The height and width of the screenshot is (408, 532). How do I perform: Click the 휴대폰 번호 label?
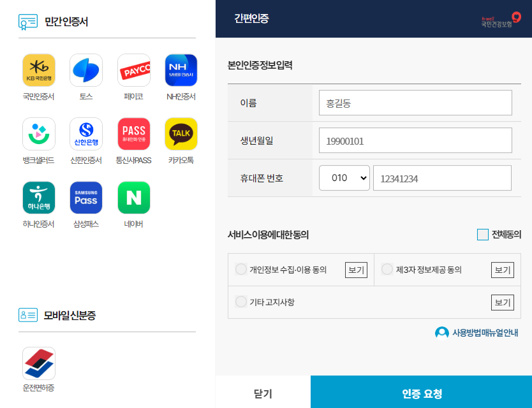click(262, 178)
